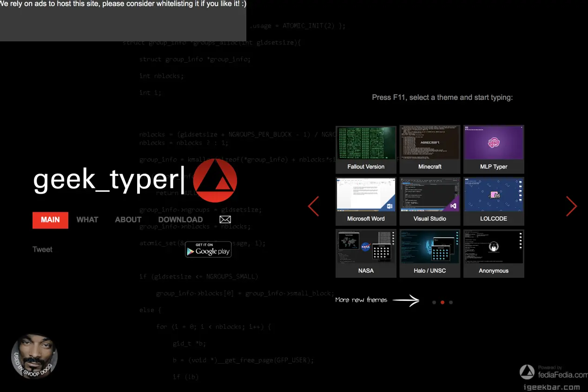588x392 pixels.
Task: Open the DOWNLOAD tab
Action: [180, 220]
